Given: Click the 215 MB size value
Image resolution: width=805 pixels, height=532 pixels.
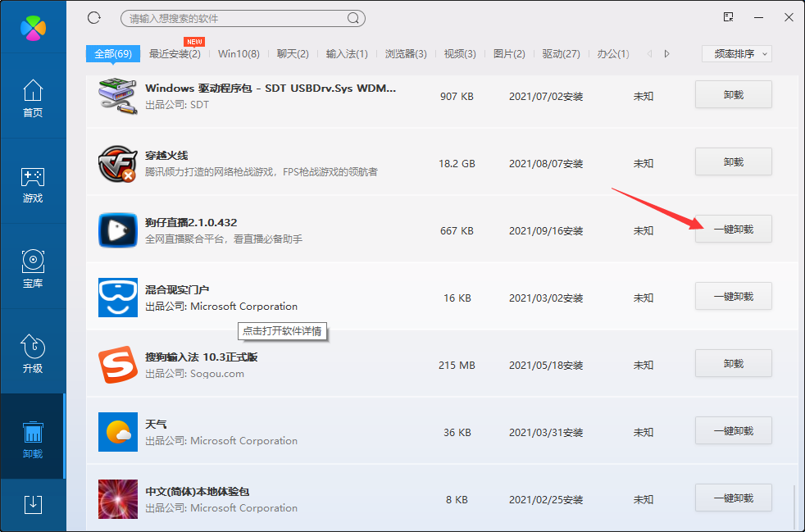Looking at the screenshot, I should (457, 366).
